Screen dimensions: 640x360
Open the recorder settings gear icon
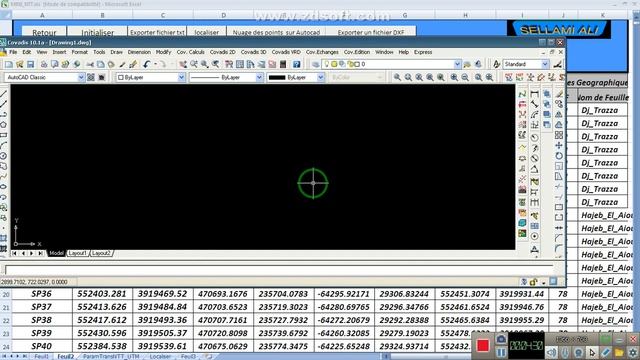[633, 352]
